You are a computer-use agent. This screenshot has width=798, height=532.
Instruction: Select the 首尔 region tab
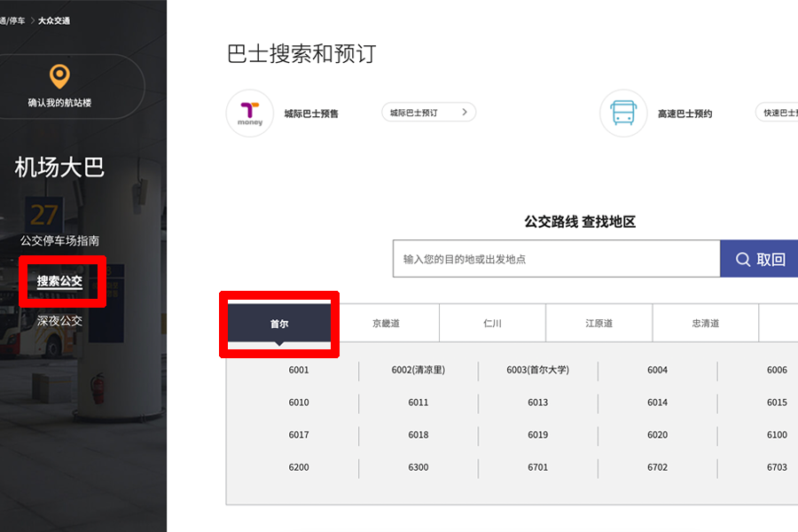pyautogui.click(x=279, y=324)
